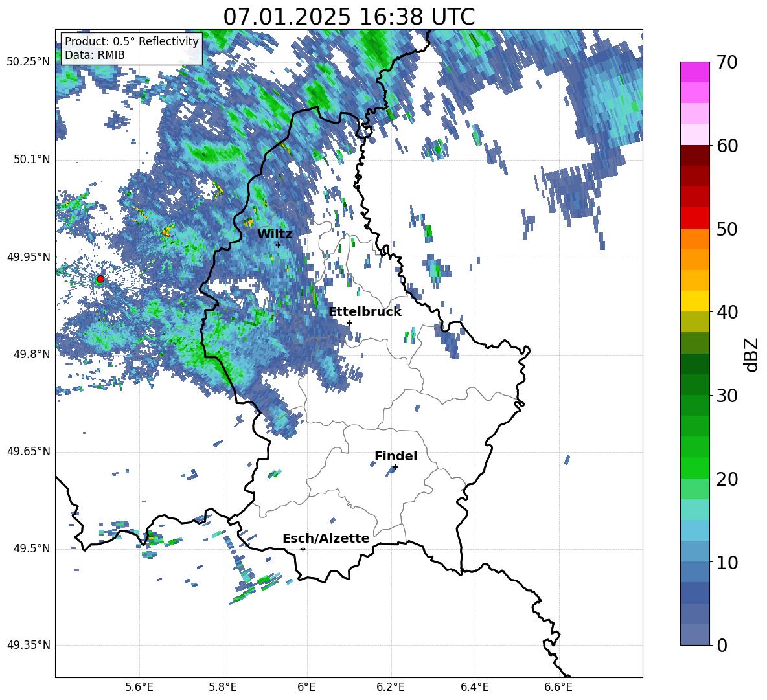Click the 40 colorbar tick label
Image resolution: width=767 pixels, height=700 pixels.
[727, 312]
